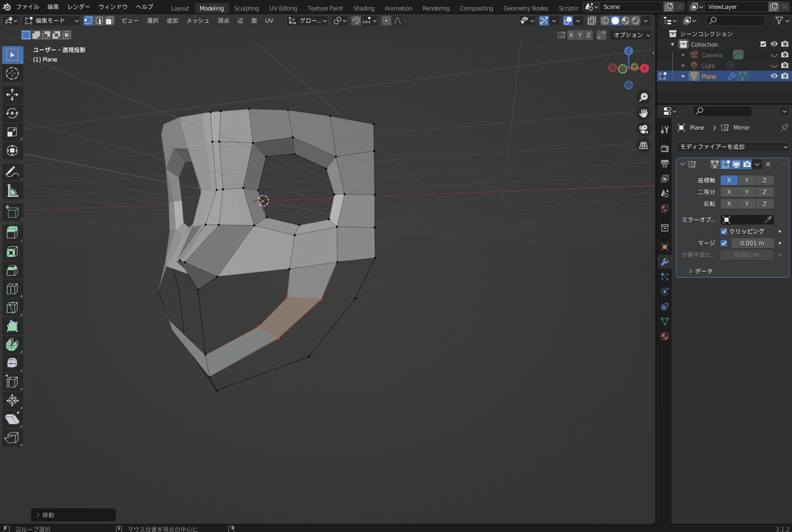Image resolution: width=792 pixels, height=532 pixels.
Task: Toggle the 座標軸 X axis button
Action: point(729,180)
